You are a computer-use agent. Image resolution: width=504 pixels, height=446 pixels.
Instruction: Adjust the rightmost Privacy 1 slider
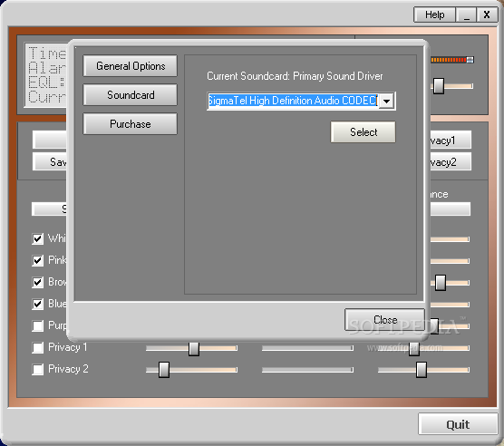(414, 348)
